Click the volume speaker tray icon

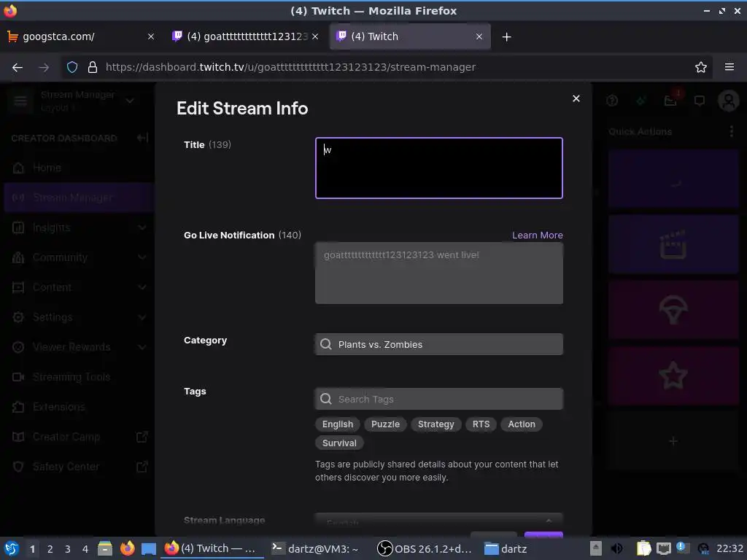[616, 549]
